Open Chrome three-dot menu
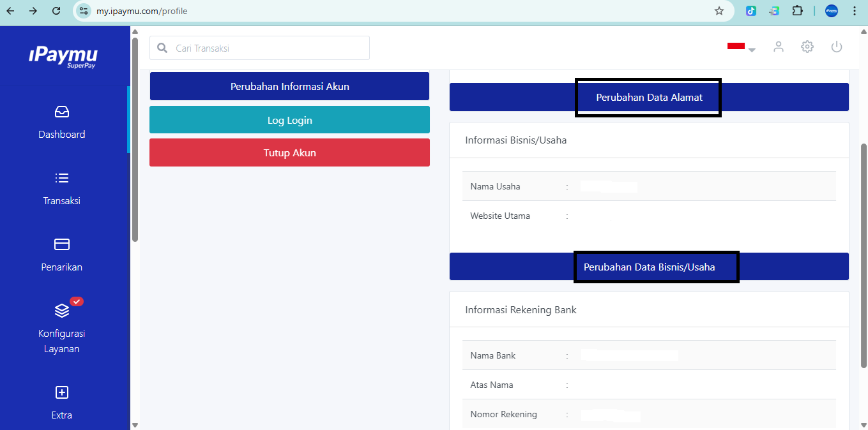 855,11
